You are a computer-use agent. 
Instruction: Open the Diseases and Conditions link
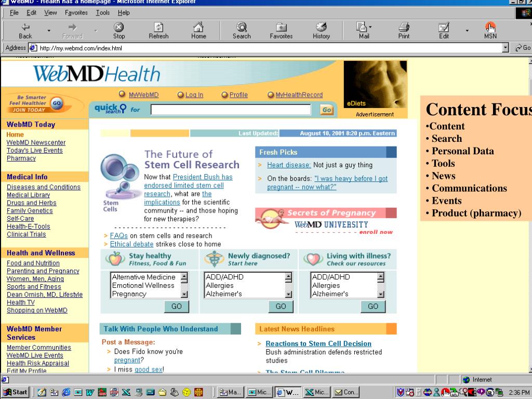point(44,187)
